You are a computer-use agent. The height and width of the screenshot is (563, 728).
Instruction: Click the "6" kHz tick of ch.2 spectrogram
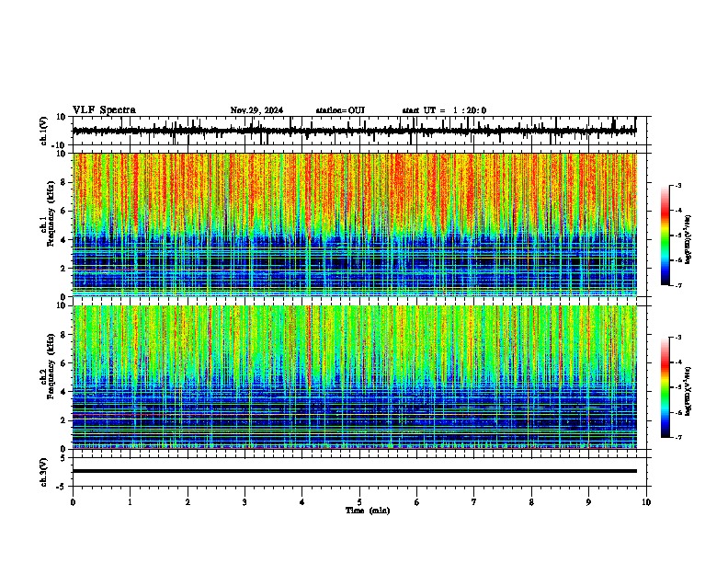click(x=64, y=362)
